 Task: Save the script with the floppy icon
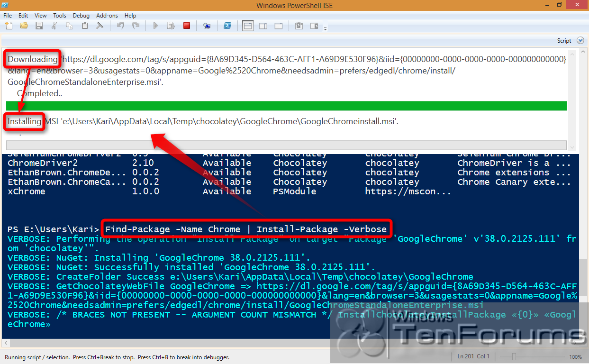[x=39, y=26]
